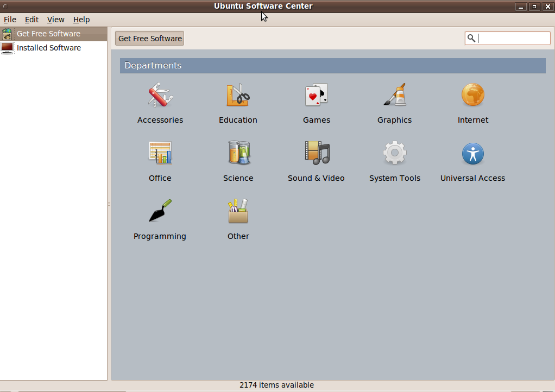Select Get Free Software in sidebar
Screen dimensions: 555x392
coord(48,34)
